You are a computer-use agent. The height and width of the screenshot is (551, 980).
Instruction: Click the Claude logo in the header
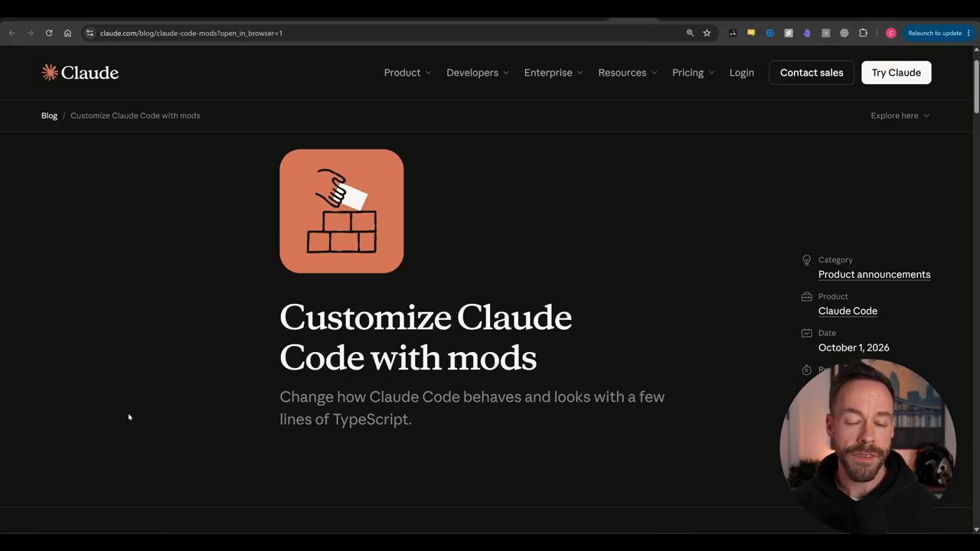point(80,73)
